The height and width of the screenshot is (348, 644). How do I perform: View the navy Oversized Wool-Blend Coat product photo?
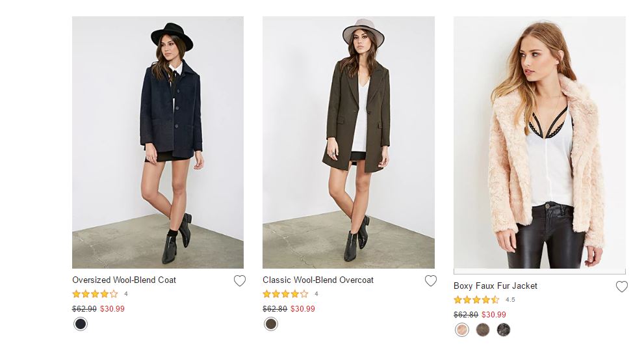(x=158, y=142)
